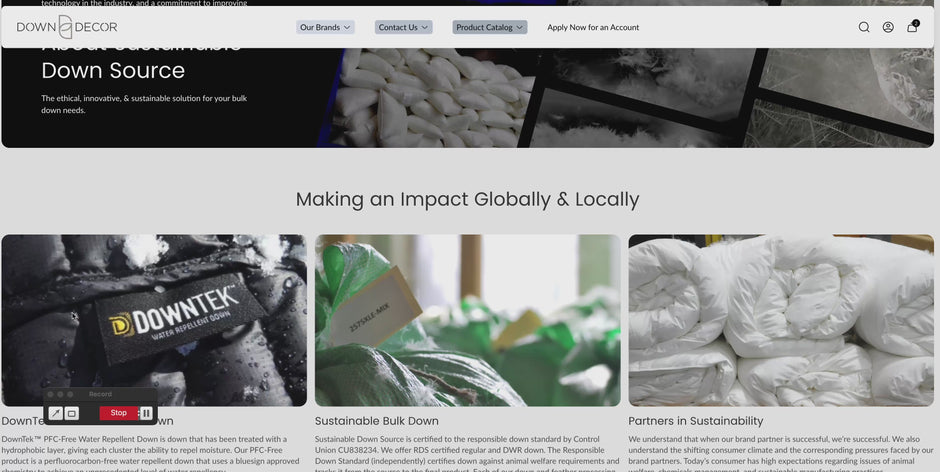
Task: Open the user account icon
Action: point(888,27)
